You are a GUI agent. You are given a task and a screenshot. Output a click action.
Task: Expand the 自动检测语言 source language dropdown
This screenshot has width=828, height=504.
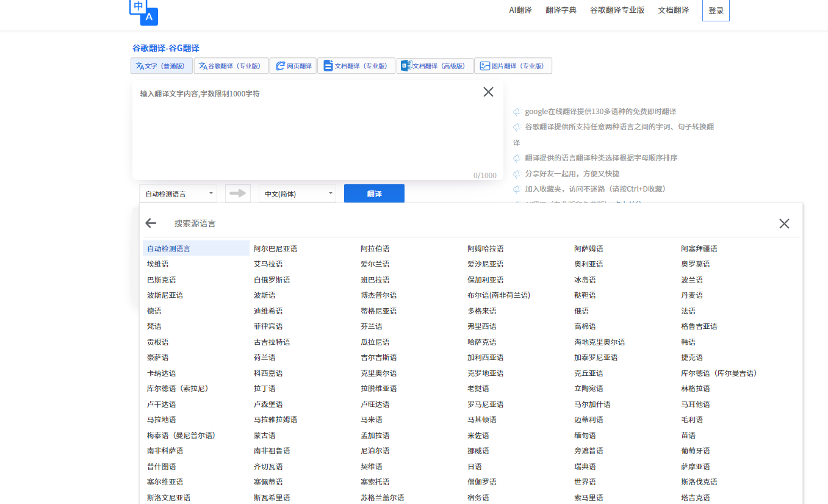point(178,194)
